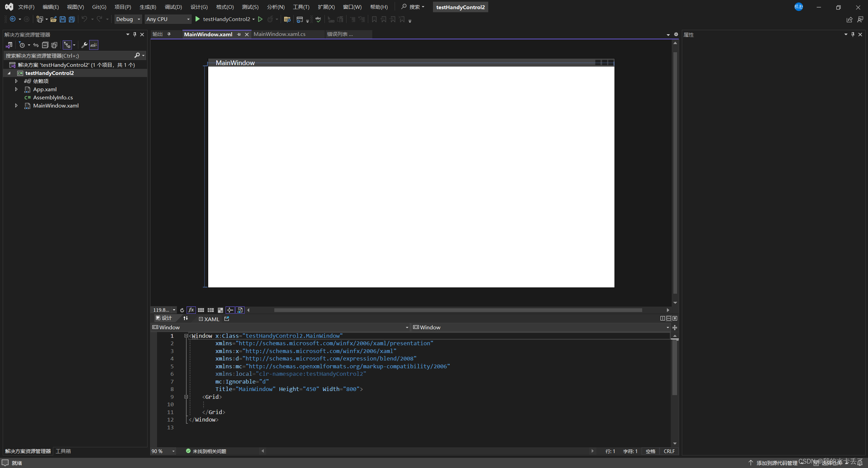
Task: Toggle snap to gridlines in designer
Action: pyautogui.click(x=211, y=310)
